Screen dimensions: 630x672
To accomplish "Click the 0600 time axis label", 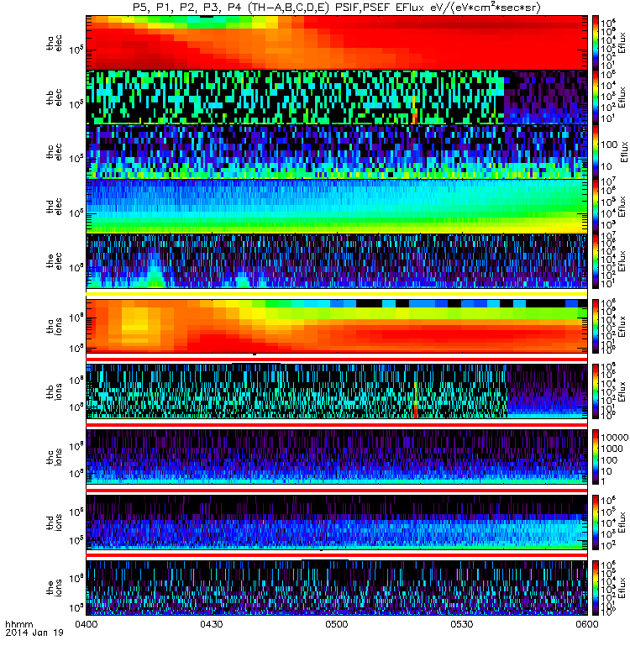I will point(586,624).
